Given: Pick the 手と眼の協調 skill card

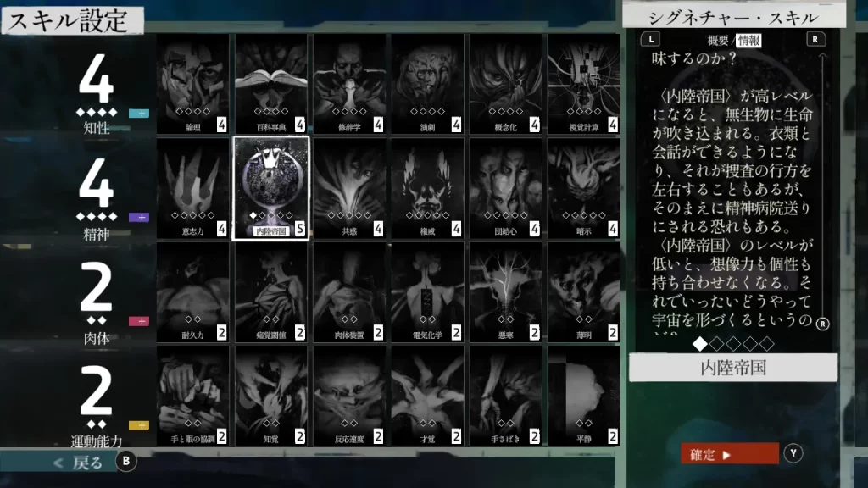Looking at the screenshot, I should coord(192,395).
